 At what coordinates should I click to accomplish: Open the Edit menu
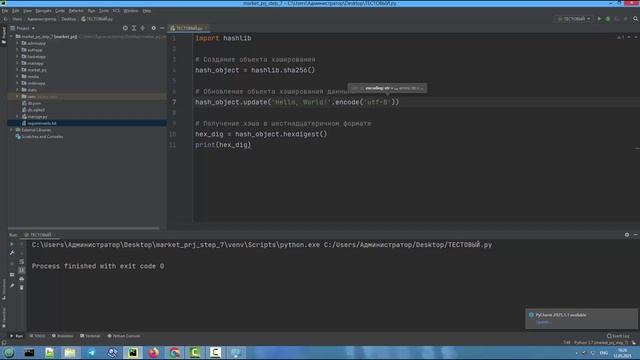click(x=16, y=11)
